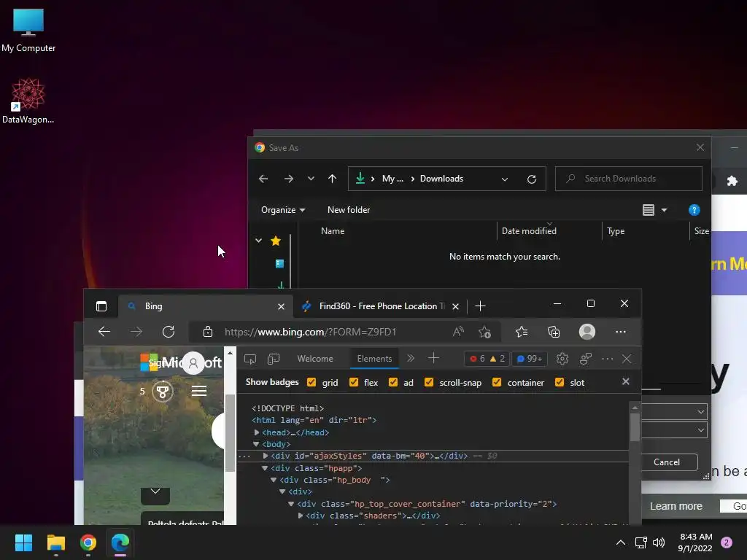
Task: Show more DevTools tabs chevron
Action: tap(411, 358)
